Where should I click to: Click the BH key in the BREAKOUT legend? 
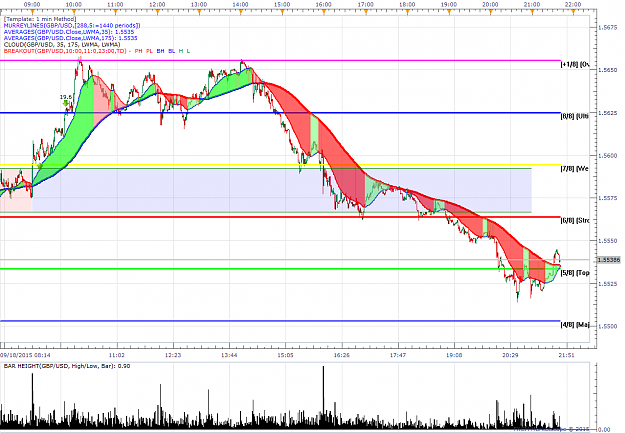160,51
